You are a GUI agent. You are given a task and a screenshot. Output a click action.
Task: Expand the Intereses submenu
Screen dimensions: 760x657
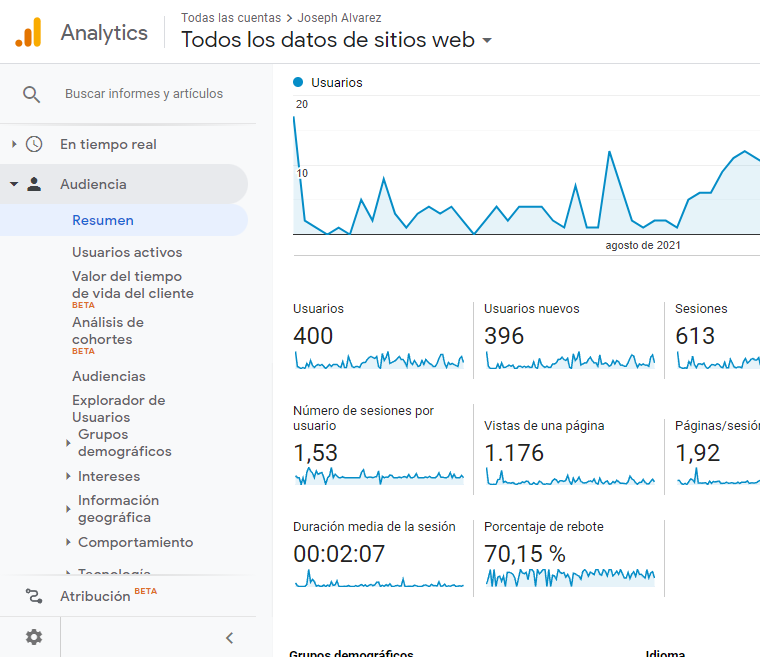point(68,476)
